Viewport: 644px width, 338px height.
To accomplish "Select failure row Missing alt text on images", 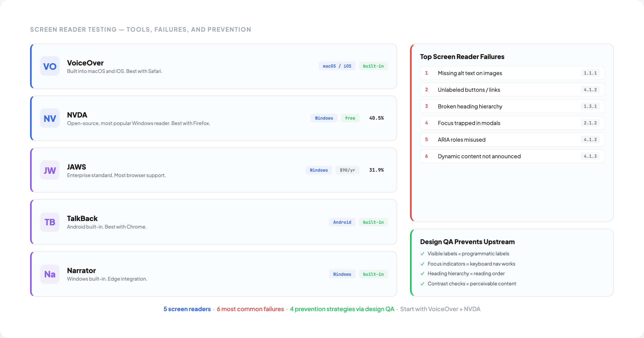I will point(512,73).
